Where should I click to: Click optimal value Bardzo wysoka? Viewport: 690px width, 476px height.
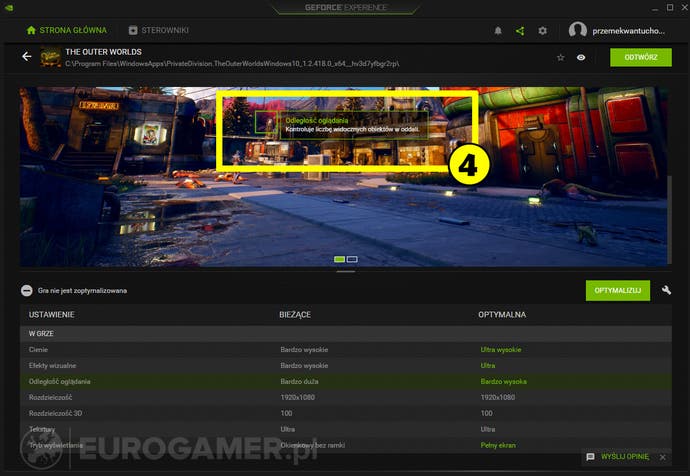(x=503, y=381)
